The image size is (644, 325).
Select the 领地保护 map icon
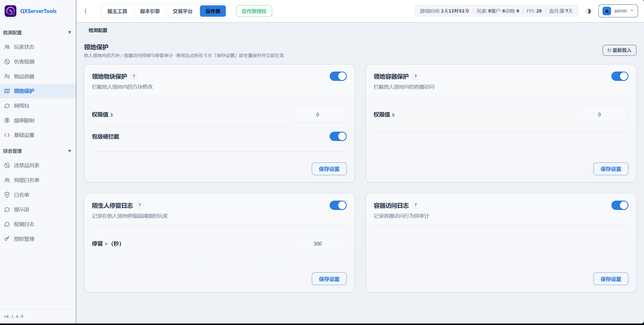(7, 91)
